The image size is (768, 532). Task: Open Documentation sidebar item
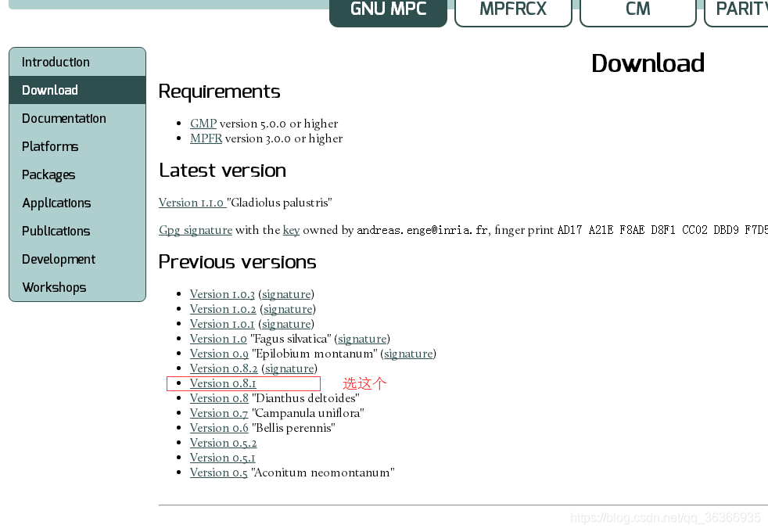click(x=77, y=118)
